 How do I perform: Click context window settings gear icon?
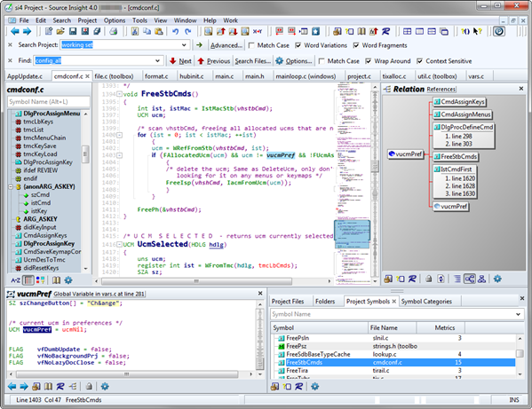pos(105,386)
